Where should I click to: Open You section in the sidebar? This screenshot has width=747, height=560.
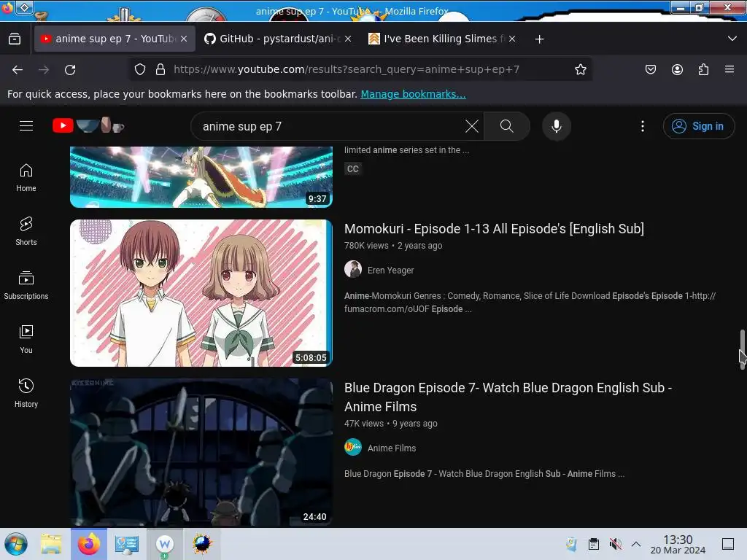click(x=26, y=339)
